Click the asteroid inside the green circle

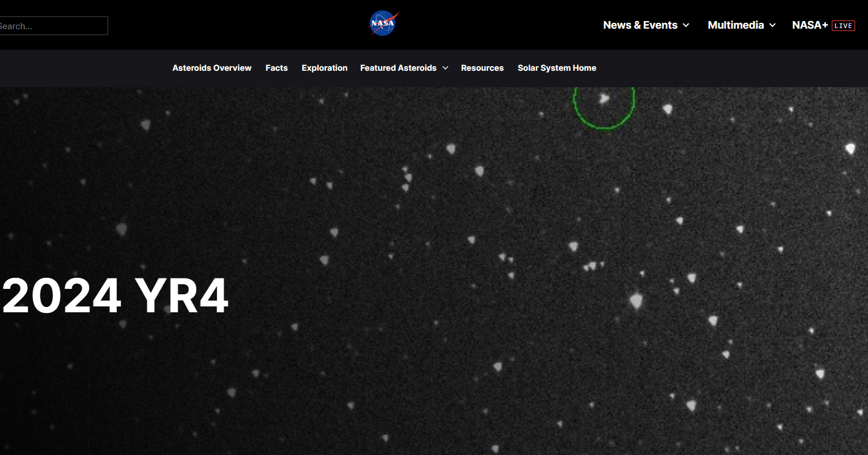coord(604,99)
